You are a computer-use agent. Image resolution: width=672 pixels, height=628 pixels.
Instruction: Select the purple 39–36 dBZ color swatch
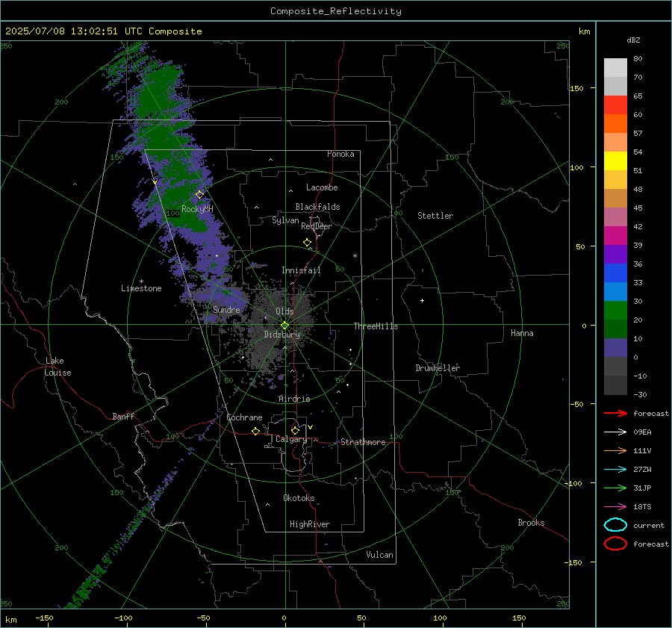(615, 254)
